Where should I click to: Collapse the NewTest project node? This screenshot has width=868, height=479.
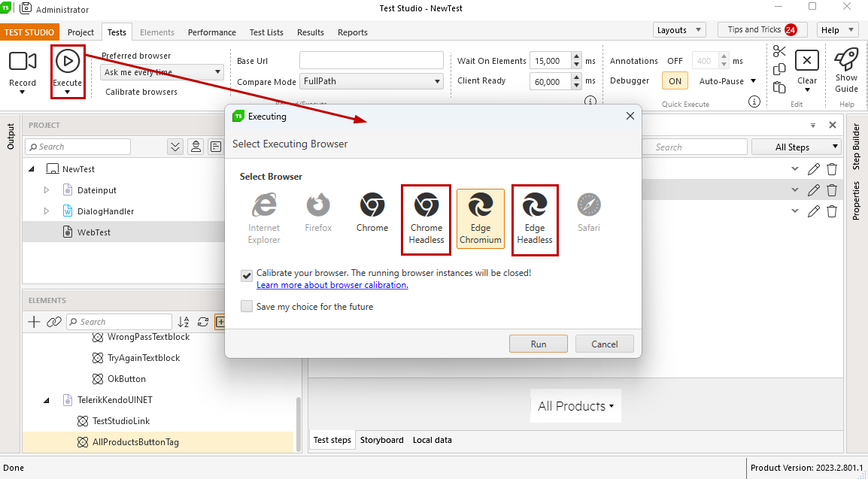tap(32, 169)
